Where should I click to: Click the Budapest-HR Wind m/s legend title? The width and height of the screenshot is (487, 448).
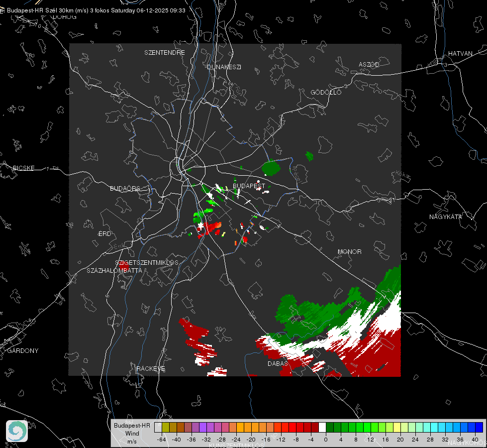point(132,433)
